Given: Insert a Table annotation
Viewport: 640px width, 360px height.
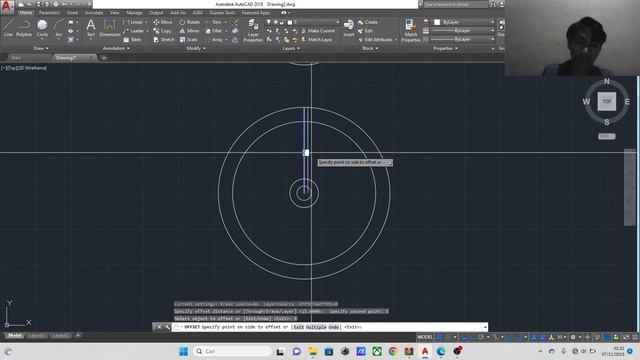Looking at the screenshot, I should tap(132, 40).
